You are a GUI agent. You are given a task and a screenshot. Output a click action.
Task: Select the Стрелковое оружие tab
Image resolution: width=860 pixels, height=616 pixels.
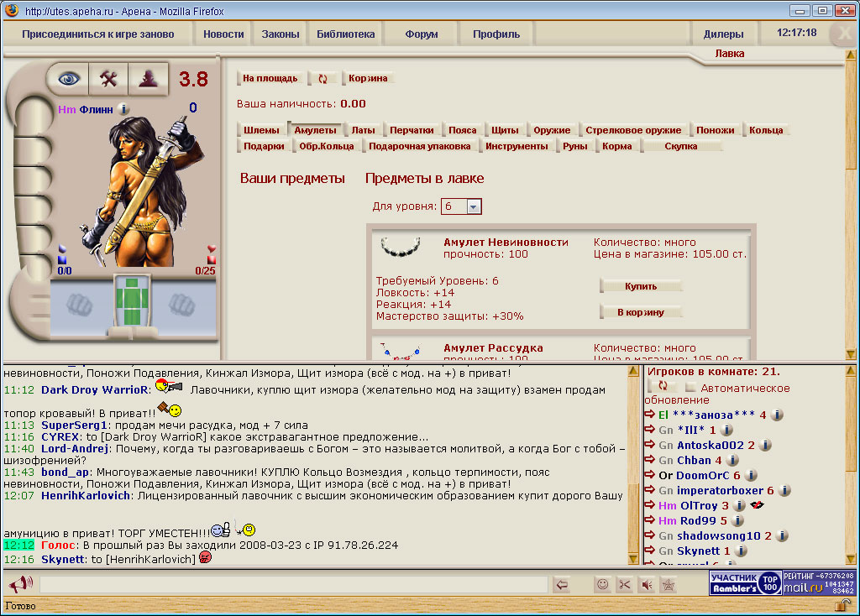633,130
